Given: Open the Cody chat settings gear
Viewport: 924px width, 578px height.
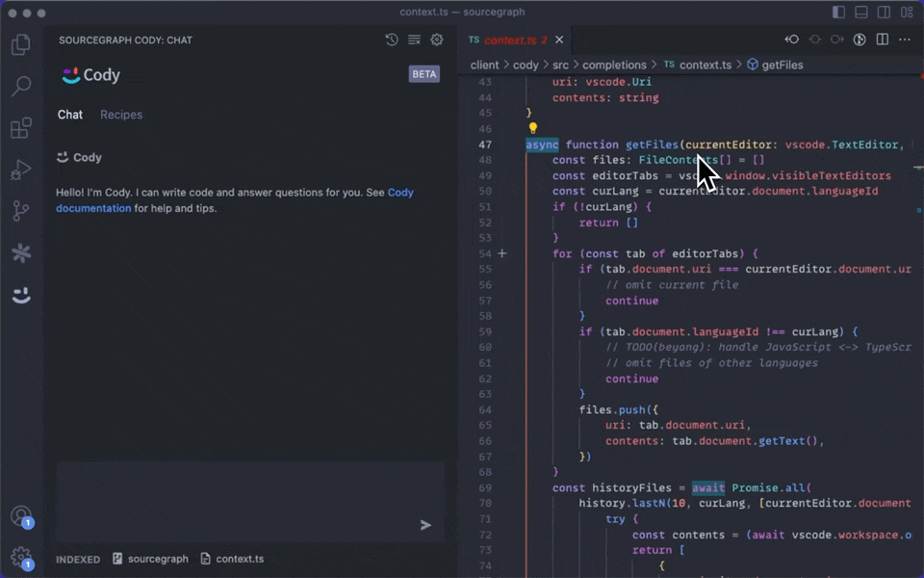Looking at the screenshot, I should pos(437,39).
